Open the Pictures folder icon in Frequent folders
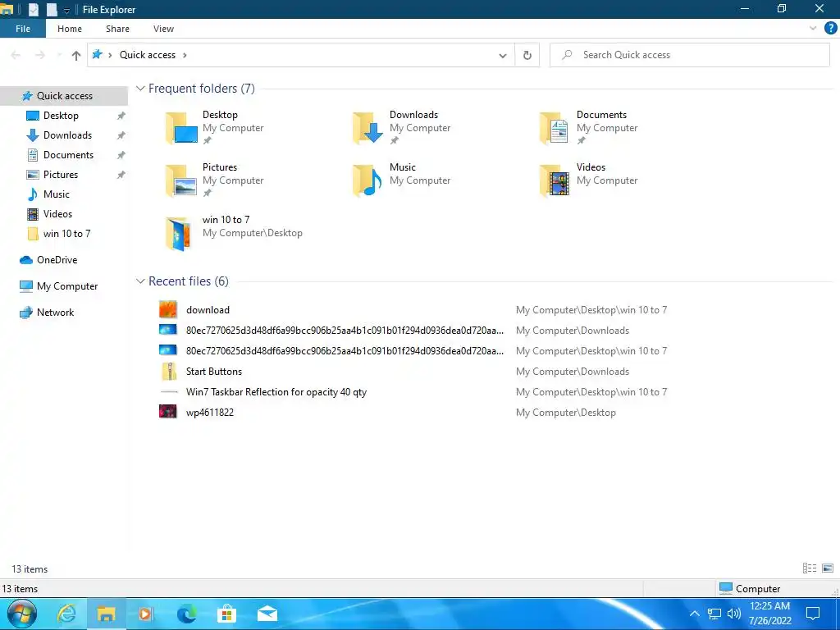Image resolution: width=840 pixels, height=630 pixels. 181,180
